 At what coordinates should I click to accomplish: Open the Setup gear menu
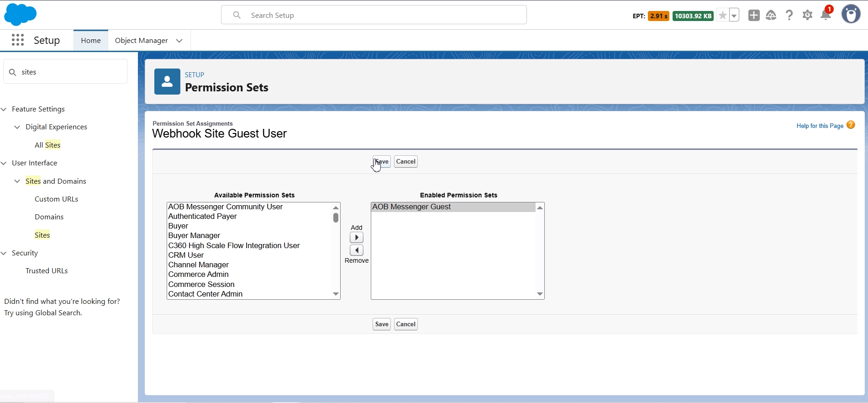point(807,15)
